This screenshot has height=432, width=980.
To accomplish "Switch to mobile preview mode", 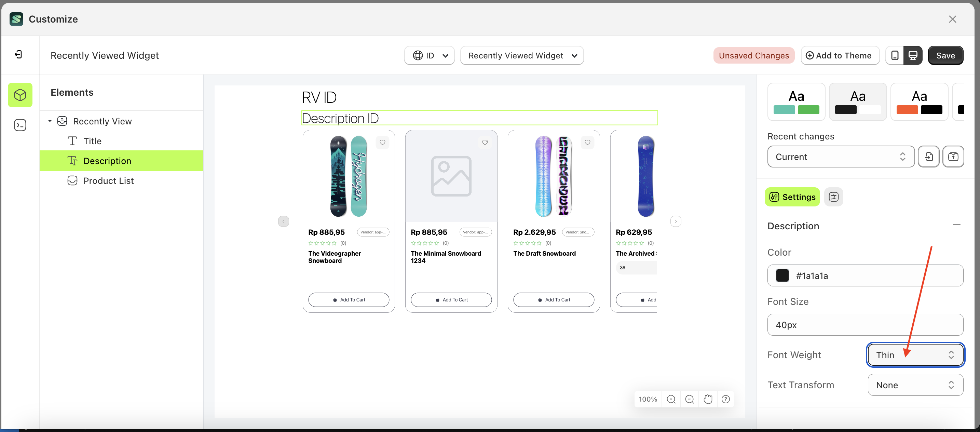I will [895, 55].
